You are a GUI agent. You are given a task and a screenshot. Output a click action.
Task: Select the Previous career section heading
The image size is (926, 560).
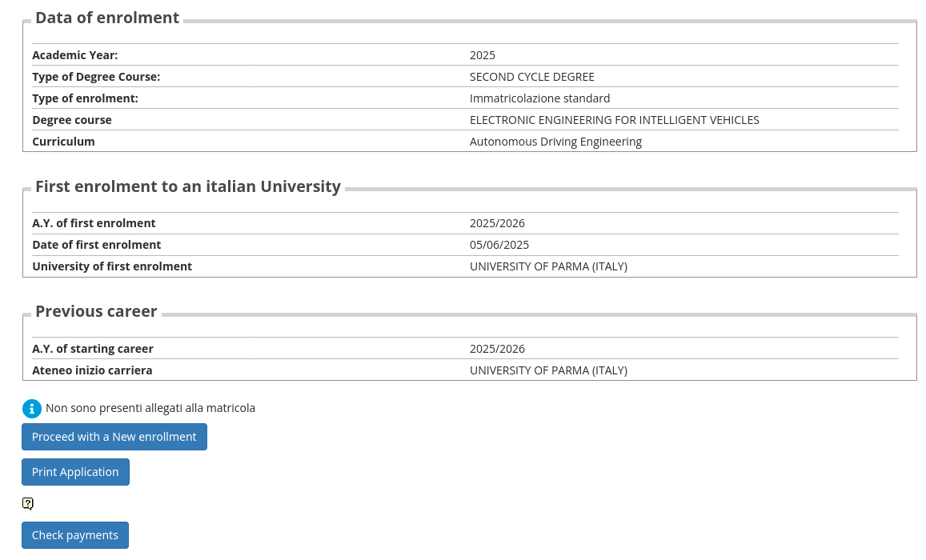(96, 311)
